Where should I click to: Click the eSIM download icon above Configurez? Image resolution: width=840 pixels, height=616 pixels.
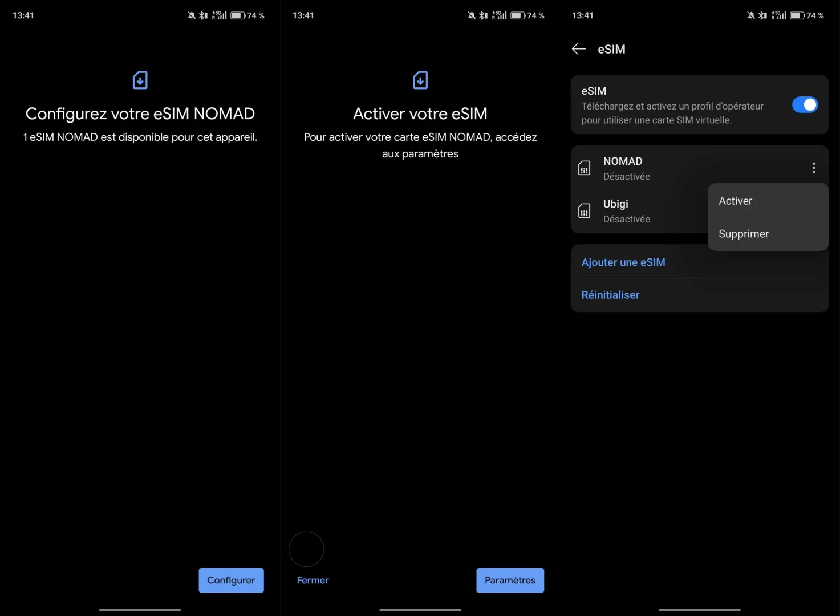[x=140, y=80]
